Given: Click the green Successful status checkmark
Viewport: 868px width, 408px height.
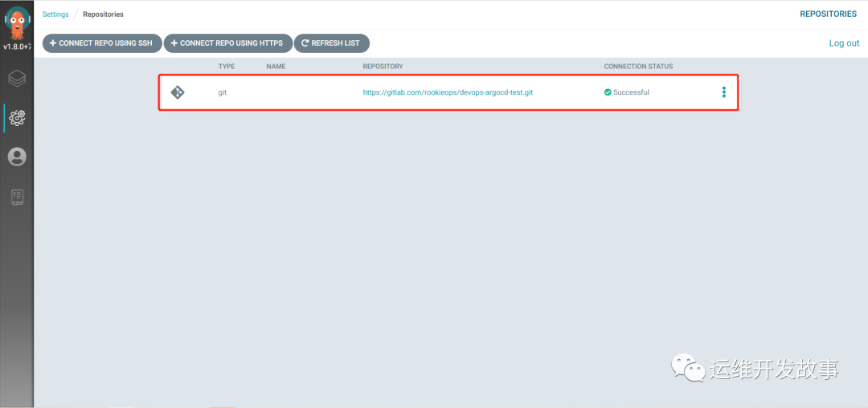Looking at the screenshot, I should (608, 92).
